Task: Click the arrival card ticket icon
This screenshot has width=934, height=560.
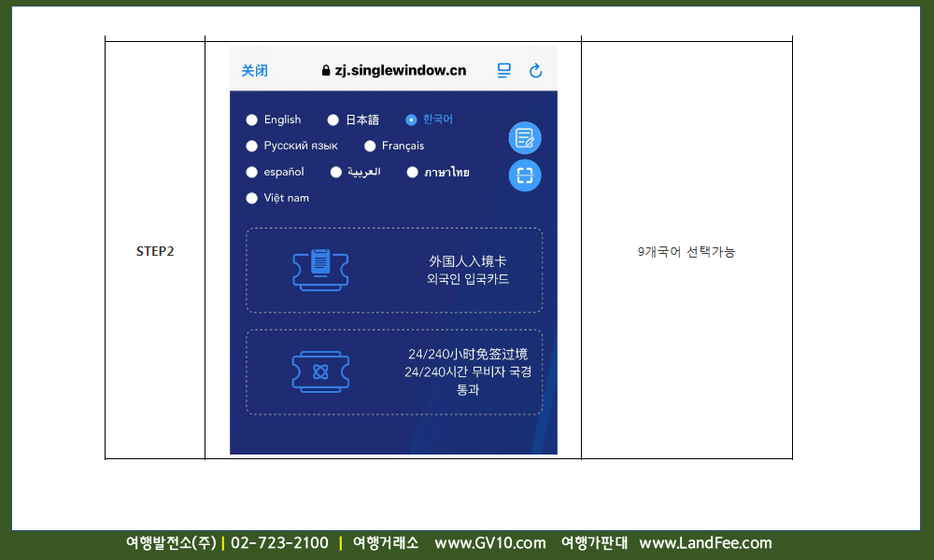Action: pyautogui.click(x=320, y=270)
